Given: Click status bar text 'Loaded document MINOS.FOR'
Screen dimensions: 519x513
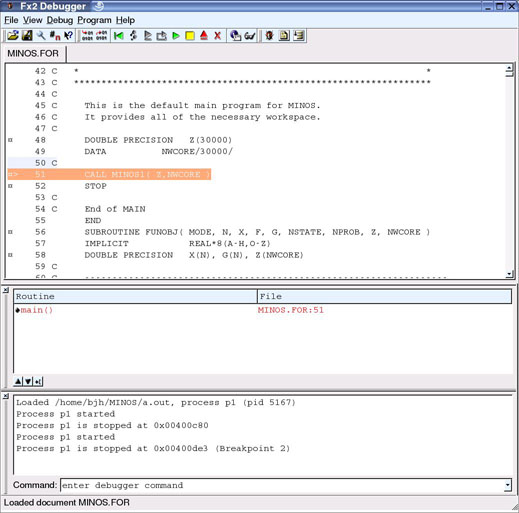Looking at the screenshot, I should (67, 502).
